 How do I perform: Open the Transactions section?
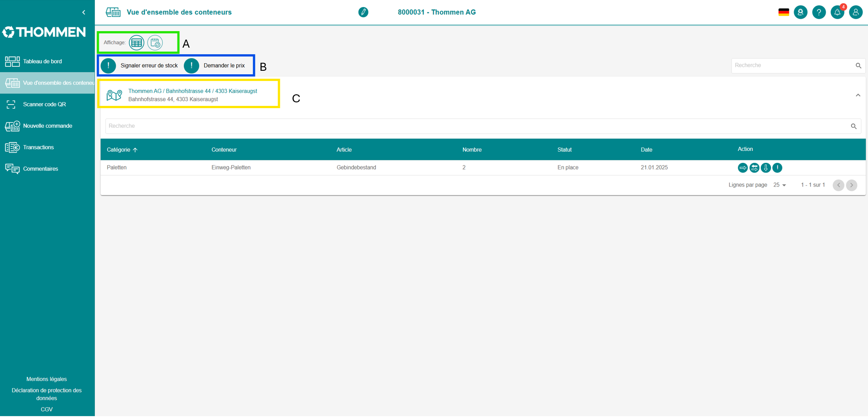pos(47,147)
